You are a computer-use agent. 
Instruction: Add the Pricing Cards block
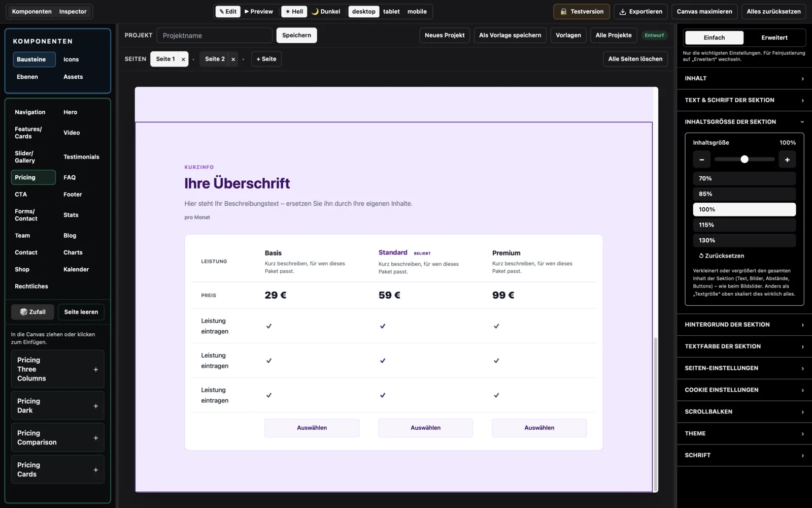click(95, 470)
